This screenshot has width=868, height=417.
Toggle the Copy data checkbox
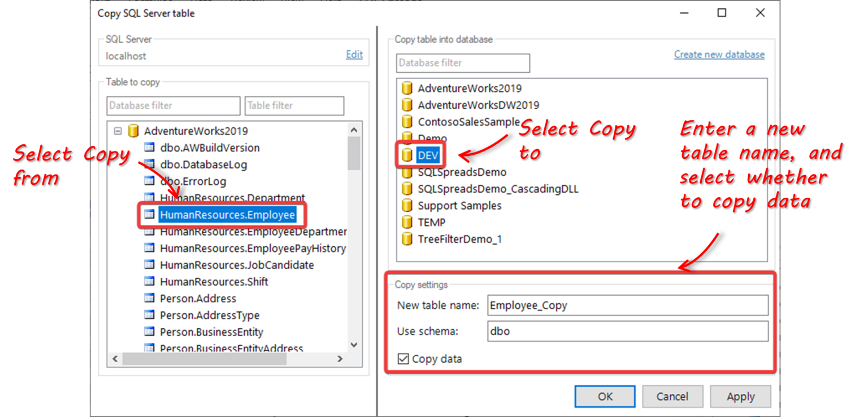pos(403,359)
